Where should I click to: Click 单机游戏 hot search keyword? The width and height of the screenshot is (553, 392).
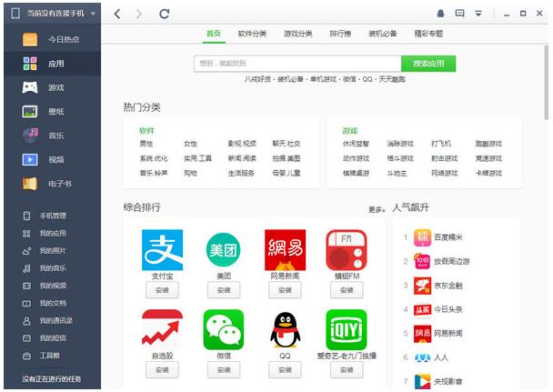click(x=323, y=79)
